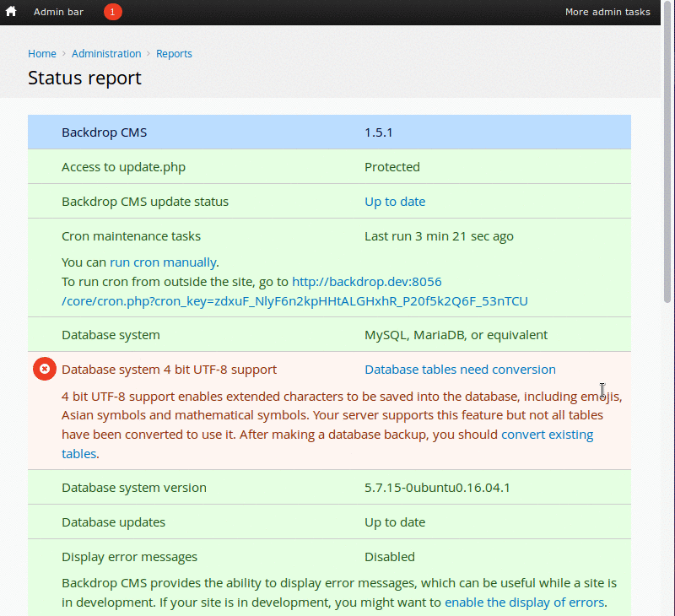This screenshot has width=675, height=616.
Task: Select Last run 3 min 21 sec ago
Action: point(439,236)
